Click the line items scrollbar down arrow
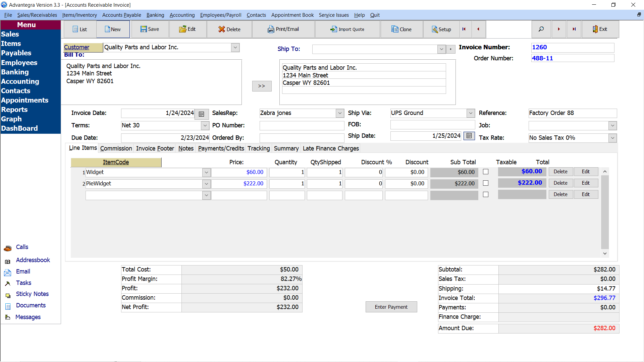Image resolution: width=644 pixels, height=362 pixels. [605, 253]
